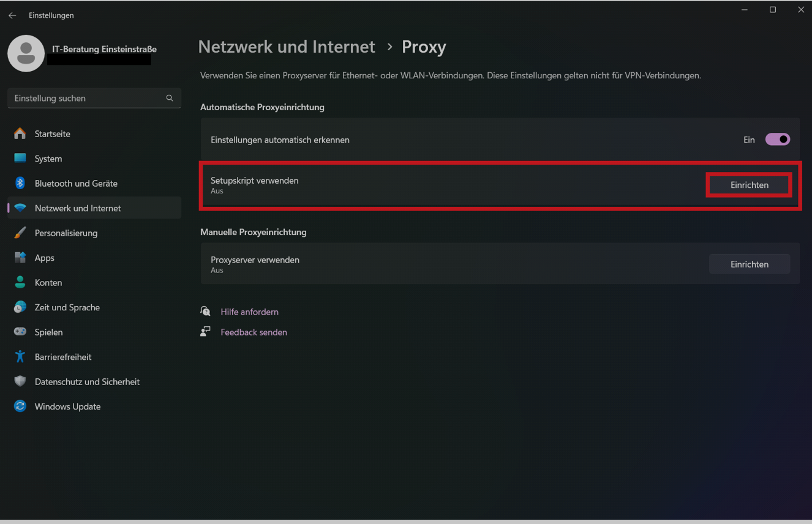Select Zeit und Sprache in sidebar
Image resolution: width=812 pixels, height=524 pixels.
tap(67, 307)
